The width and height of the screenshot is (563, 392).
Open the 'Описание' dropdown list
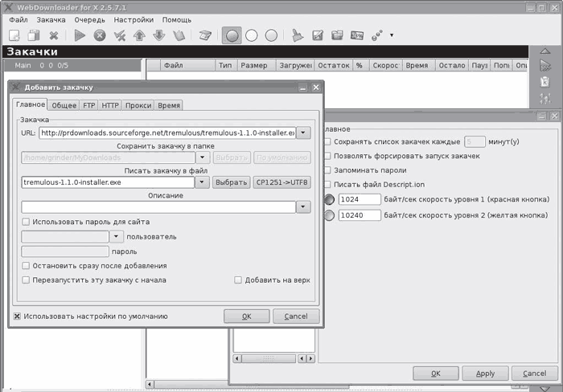pos(303,207)
